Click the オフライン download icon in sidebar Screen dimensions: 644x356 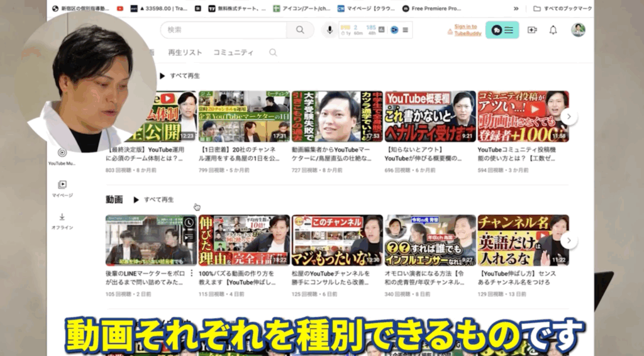pos(62,217)
